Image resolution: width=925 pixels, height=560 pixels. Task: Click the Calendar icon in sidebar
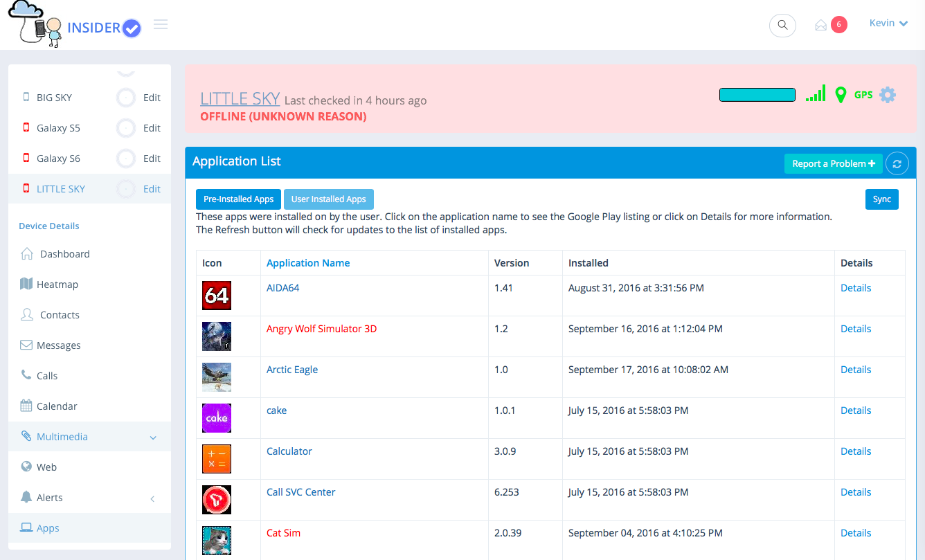click(x=26, y=406)
